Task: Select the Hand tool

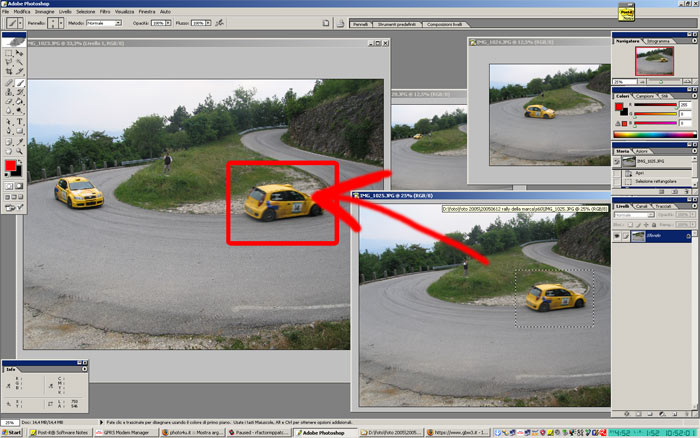Action: pyautogui.click(x=8, y=151)
